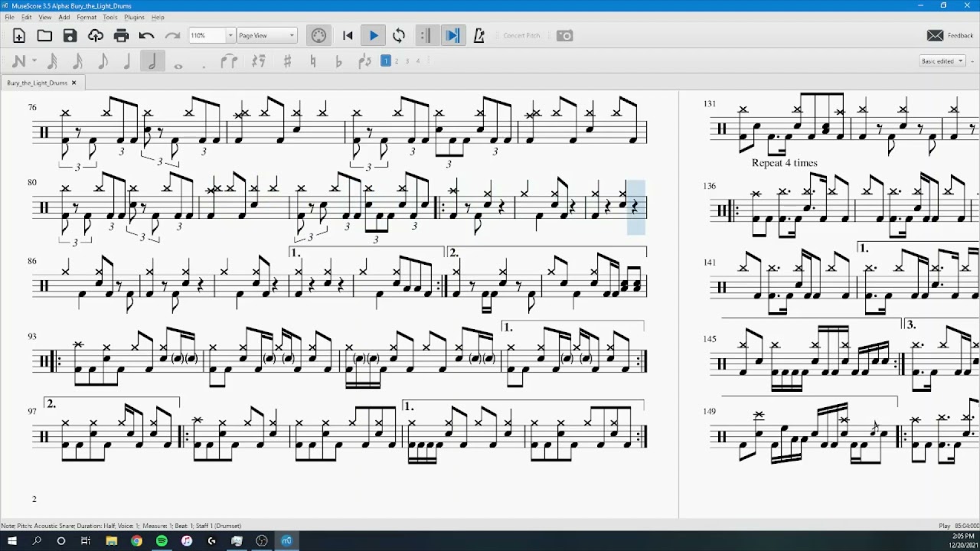This screenshot has height=551, width=980.
Task: Flip note direction
Action: [x=364, y=61]
